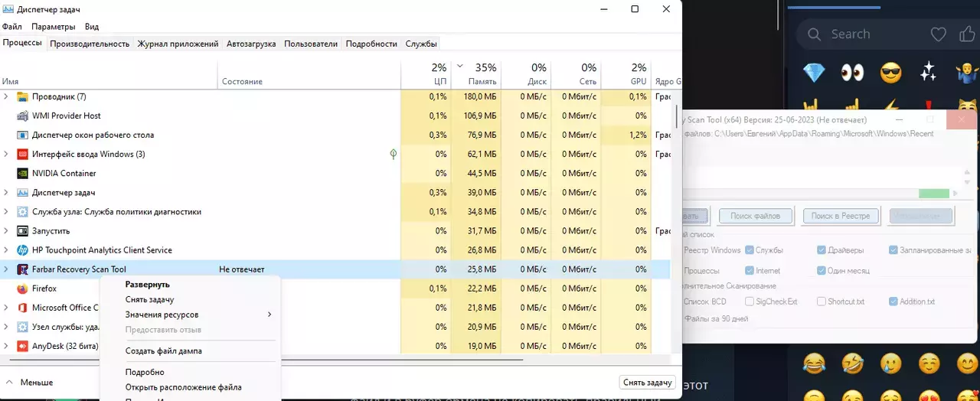Pick the eyes emoji
The height and width of the screenshot is (401, 980).
tap(852, 73)
